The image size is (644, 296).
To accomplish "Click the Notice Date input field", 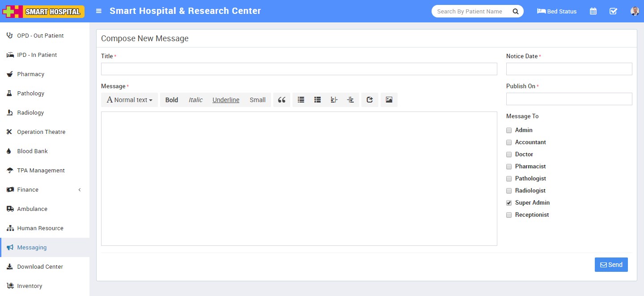I will coord(569,69).
